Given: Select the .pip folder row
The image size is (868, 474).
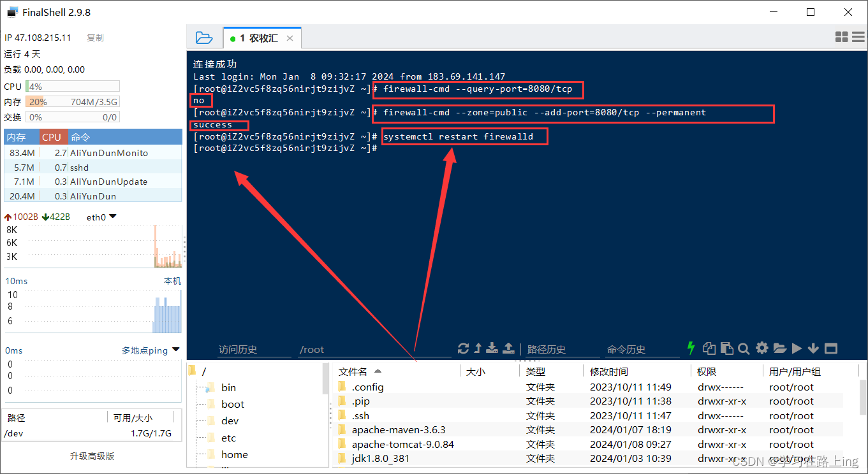Looking at the screenshot, I should click(588, 401).
